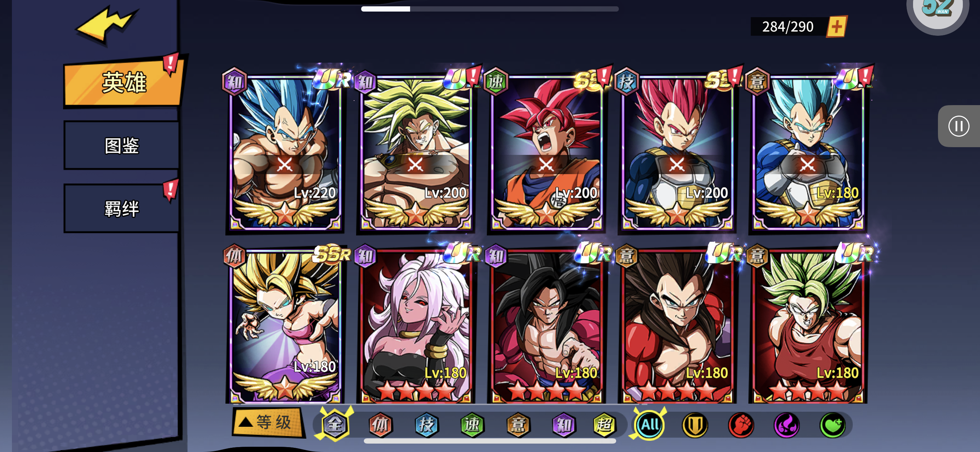Image resolution: width=980 pixels, height=452 pixels.
Task: Toggle the green 速 type filter
Action: 472,425
